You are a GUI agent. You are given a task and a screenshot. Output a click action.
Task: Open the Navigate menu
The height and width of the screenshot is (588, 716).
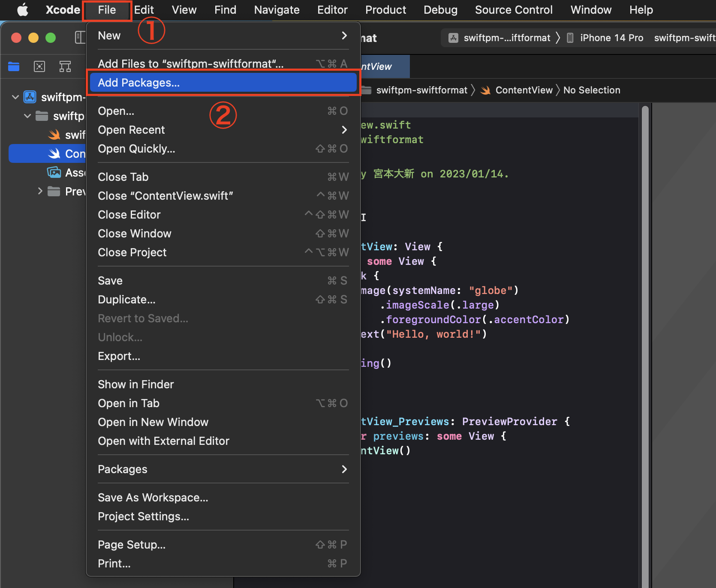click(277, 9)
